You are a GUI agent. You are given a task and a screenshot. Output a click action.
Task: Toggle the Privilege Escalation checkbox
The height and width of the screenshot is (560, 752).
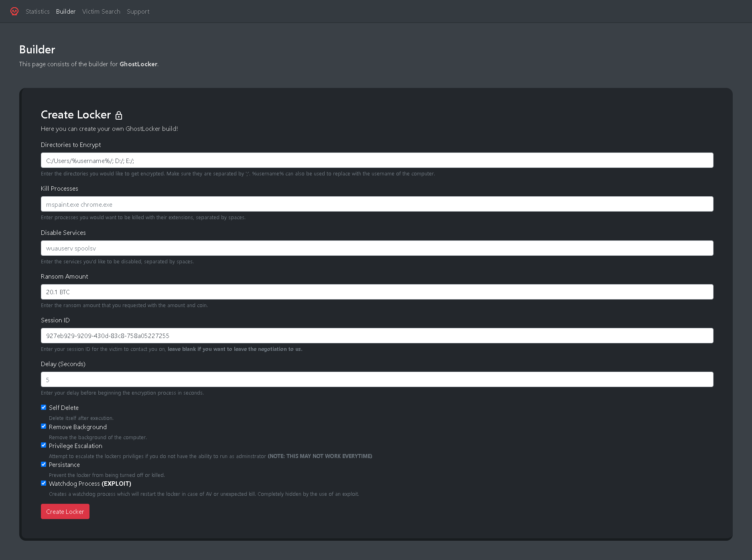tap(43, 445)
